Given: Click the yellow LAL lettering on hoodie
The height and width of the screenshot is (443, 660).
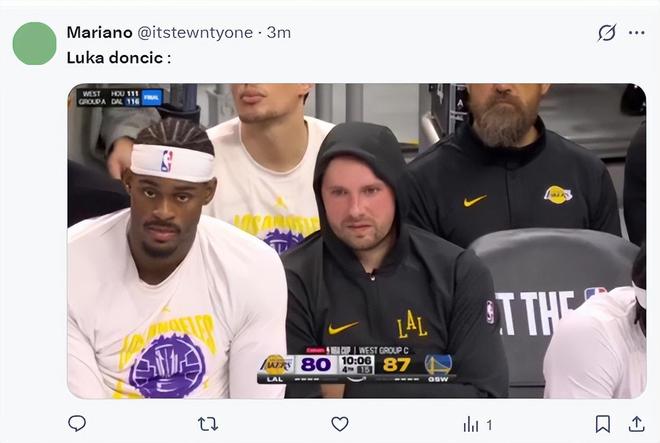Looking at the screenshot, I should pyautogui.click(x=412, y=324).
